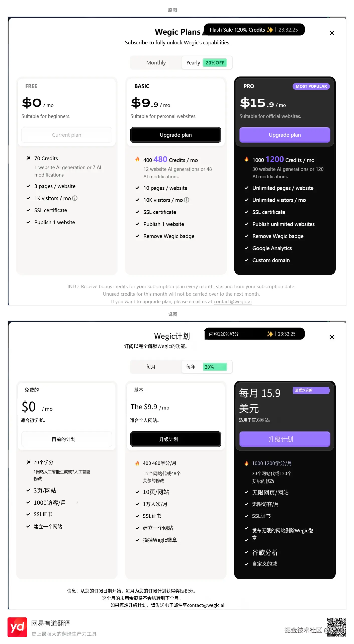Click the sparkle icon in 闪购 banner
This screenshot has width=354, height=644.
pos(270,334)
